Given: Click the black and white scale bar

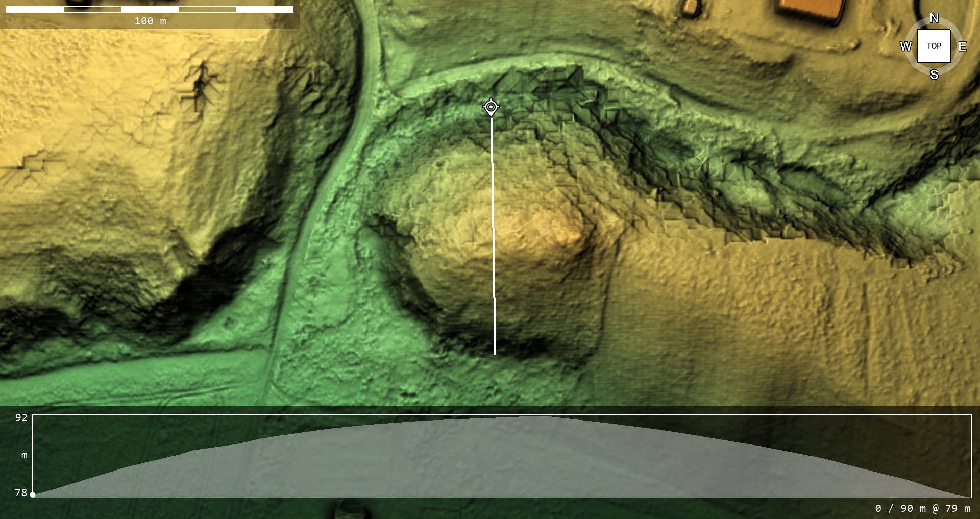Looking at the screenshot, I should [149, 9].
